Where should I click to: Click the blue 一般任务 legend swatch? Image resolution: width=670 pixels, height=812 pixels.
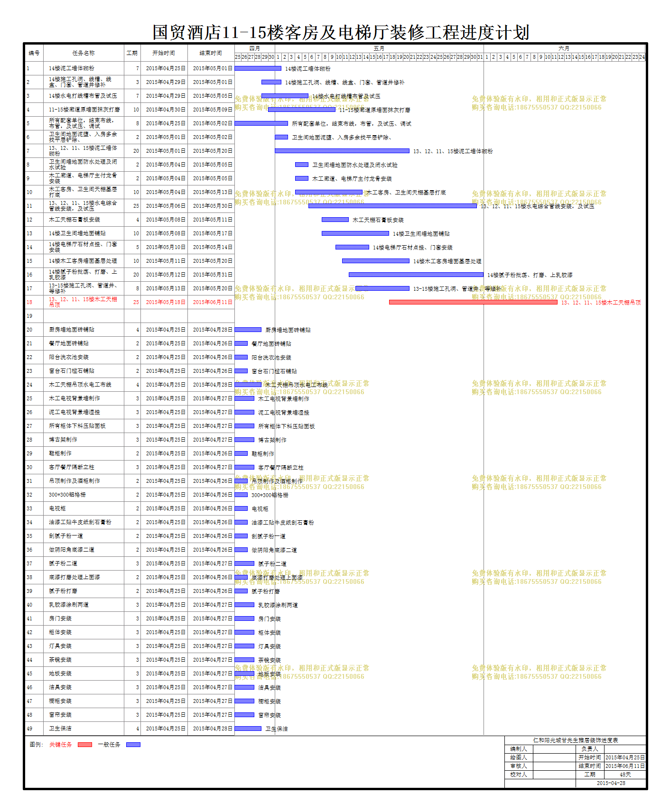(x=133, y=745)
